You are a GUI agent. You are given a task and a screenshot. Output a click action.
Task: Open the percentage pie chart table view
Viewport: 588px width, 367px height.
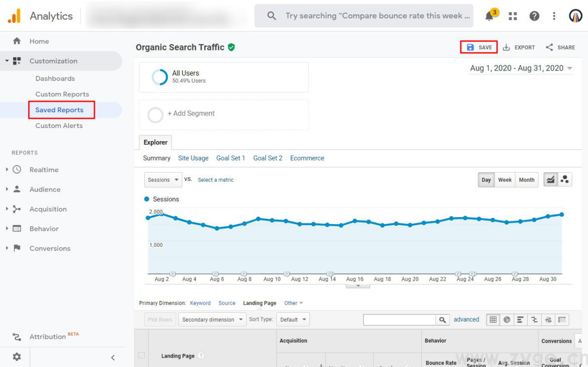tap(506, 319)
